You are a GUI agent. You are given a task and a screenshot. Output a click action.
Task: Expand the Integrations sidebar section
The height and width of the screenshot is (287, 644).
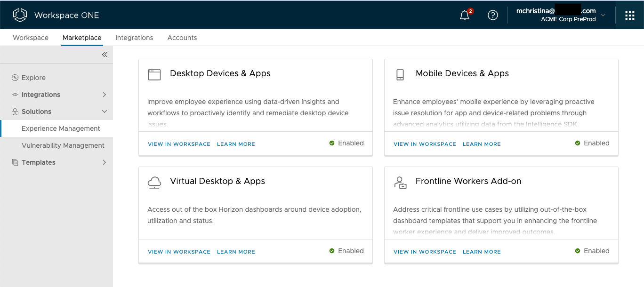(x=105, y=95)
